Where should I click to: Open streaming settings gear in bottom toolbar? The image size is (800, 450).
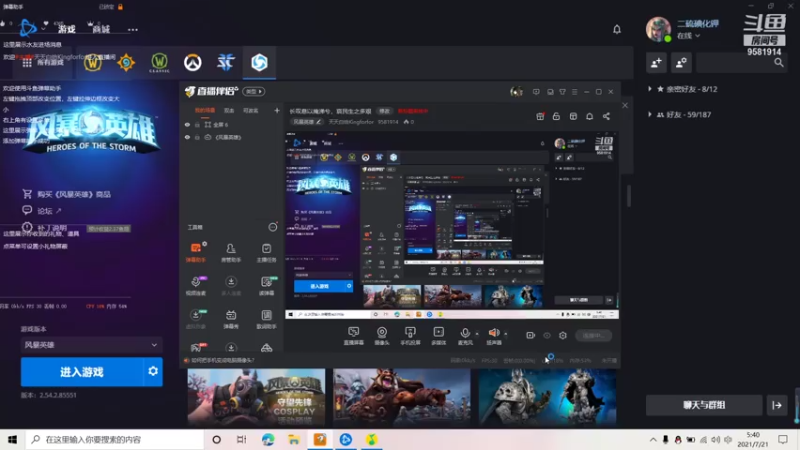(563, 335)
